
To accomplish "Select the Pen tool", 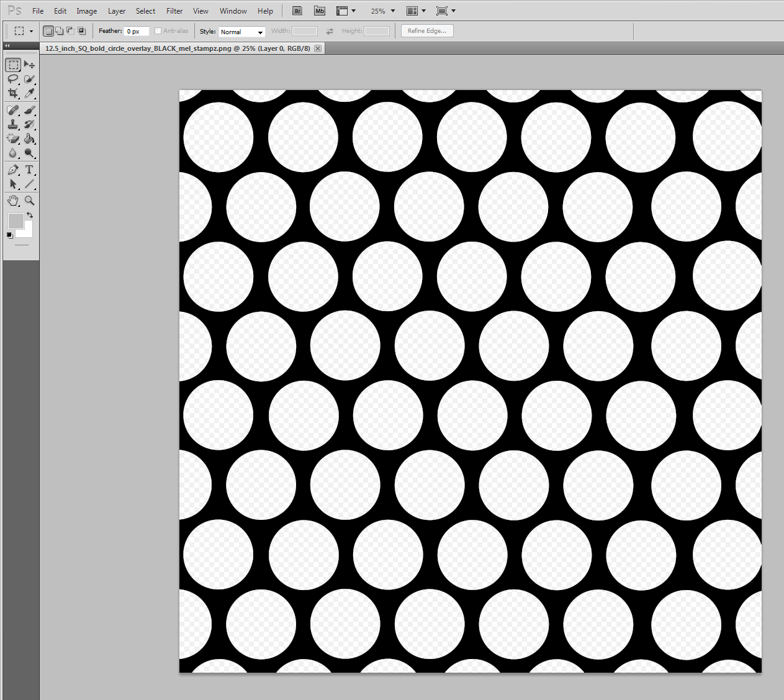I will pos(13,169).
